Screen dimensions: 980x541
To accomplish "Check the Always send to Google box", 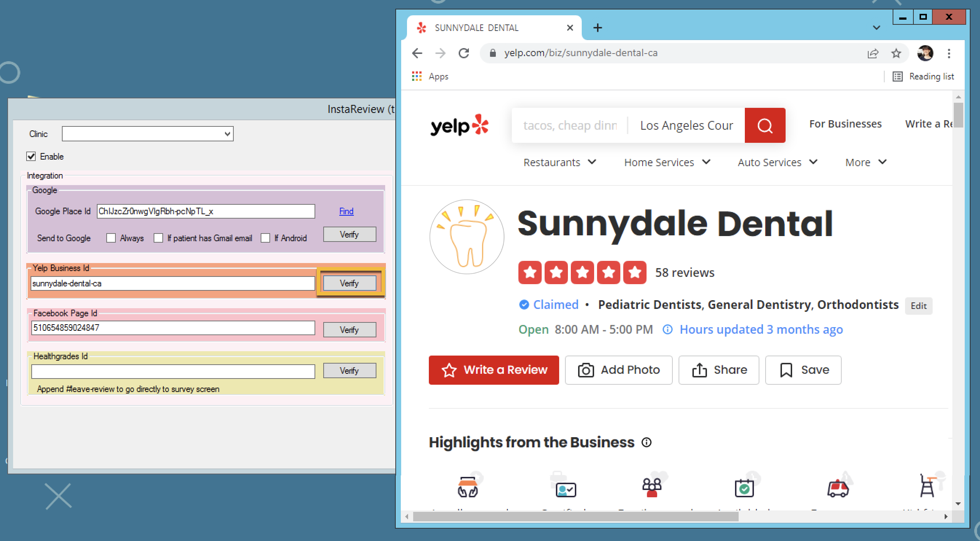I will click(111, 238).
